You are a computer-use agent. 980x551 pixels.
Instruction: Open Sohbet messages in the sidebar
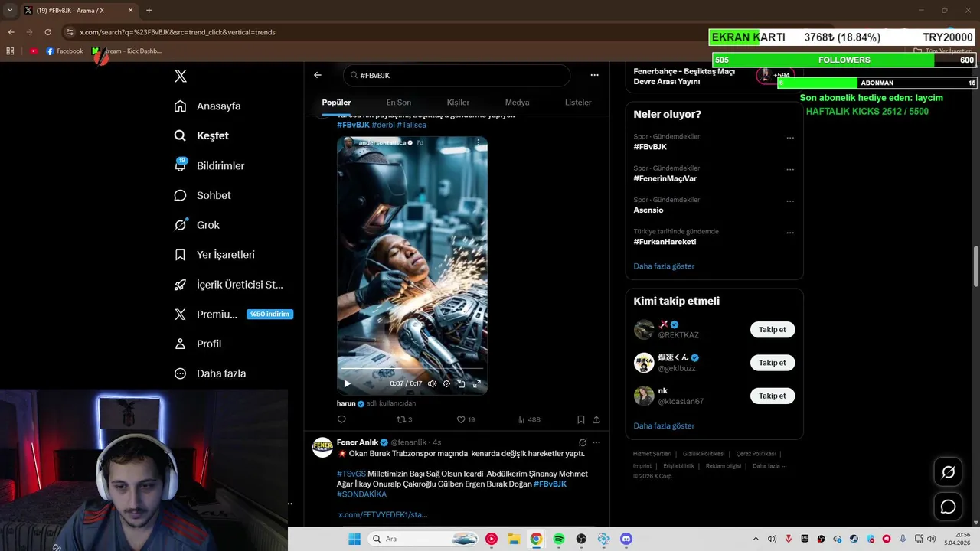tap(203, 195)
